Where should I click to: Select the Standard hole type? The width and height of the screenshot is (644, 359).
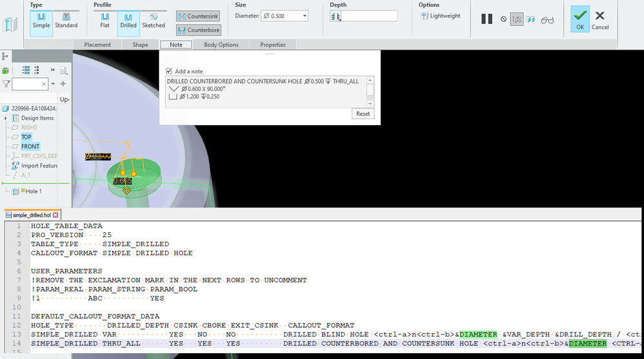tap(66, 21)
